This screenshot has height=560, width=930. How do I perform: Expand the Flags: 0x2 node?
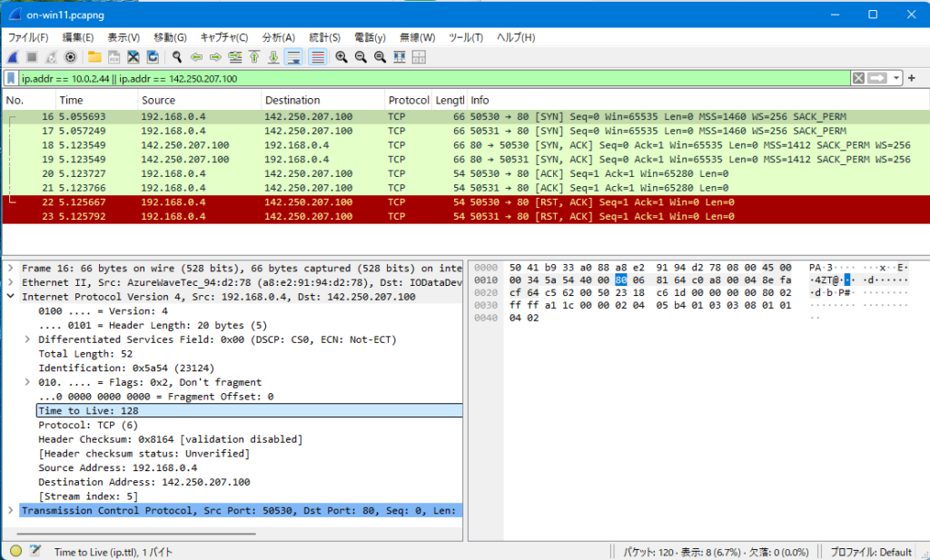(27, 382)
